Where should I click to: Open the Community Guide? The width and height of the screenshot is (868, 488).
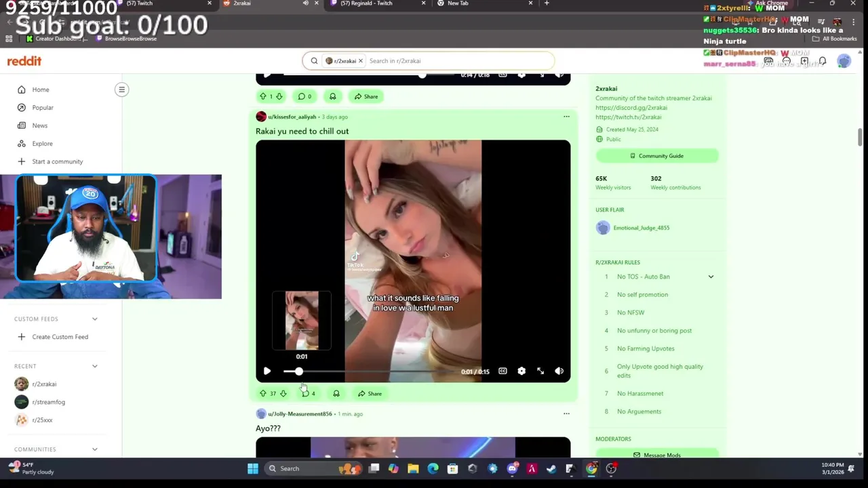pos(656,156)
